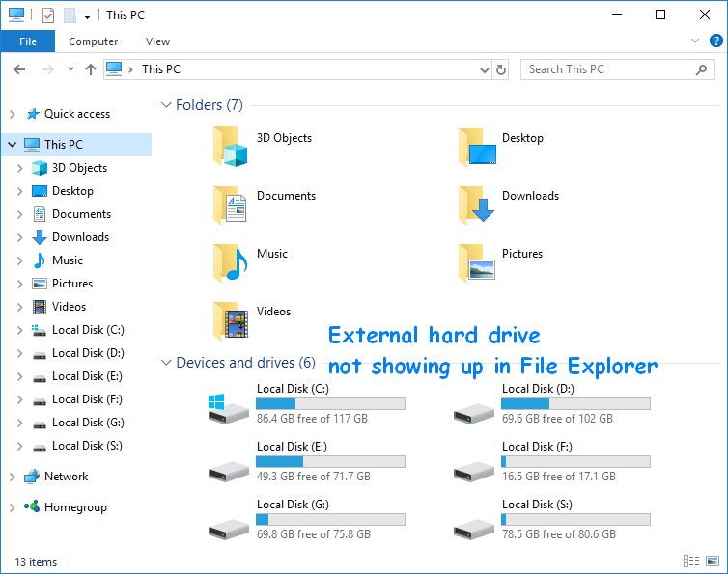Select Quick access in navigation pane
The width and height of the screenshot is (728, 574).
pos(76,114)
